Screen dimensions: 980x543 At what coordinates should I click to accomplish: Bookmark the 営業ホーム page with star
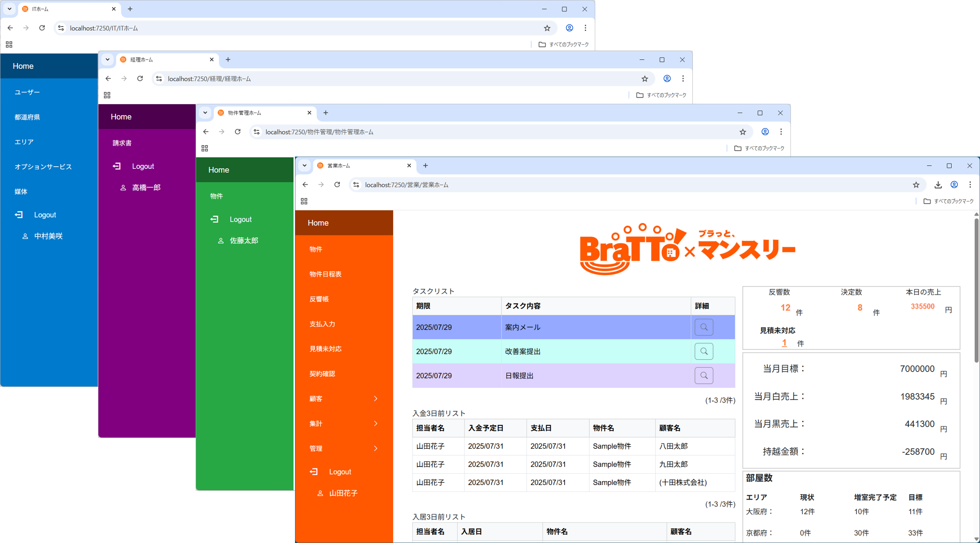pyautogui.click(x=916, y=185)
